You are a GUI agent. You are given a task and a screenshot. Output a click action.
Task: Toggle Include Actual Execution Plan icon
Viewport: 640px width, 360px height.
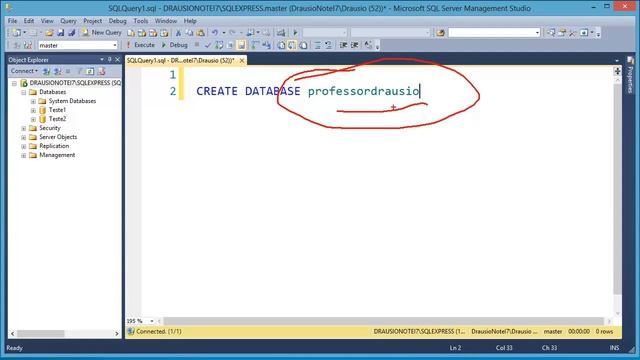click(x=255, y=45)
